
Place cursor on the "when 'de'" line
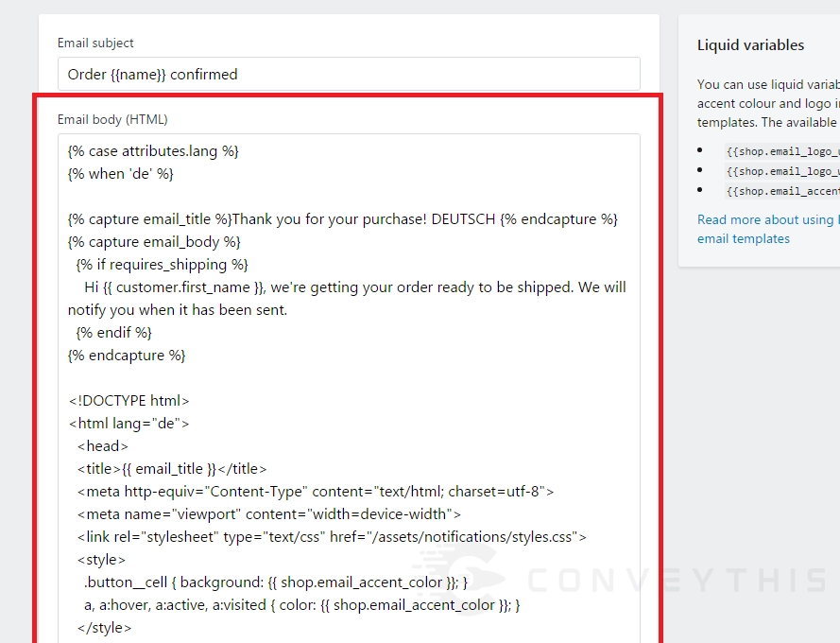point(121,174)
